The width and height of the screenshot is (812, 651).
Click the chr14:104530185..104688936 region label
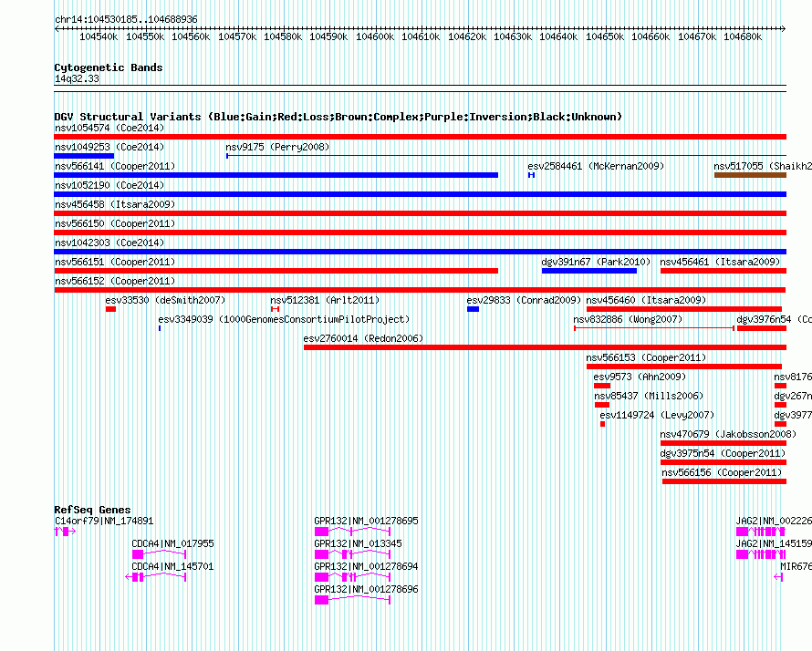[x=126, y=19]
